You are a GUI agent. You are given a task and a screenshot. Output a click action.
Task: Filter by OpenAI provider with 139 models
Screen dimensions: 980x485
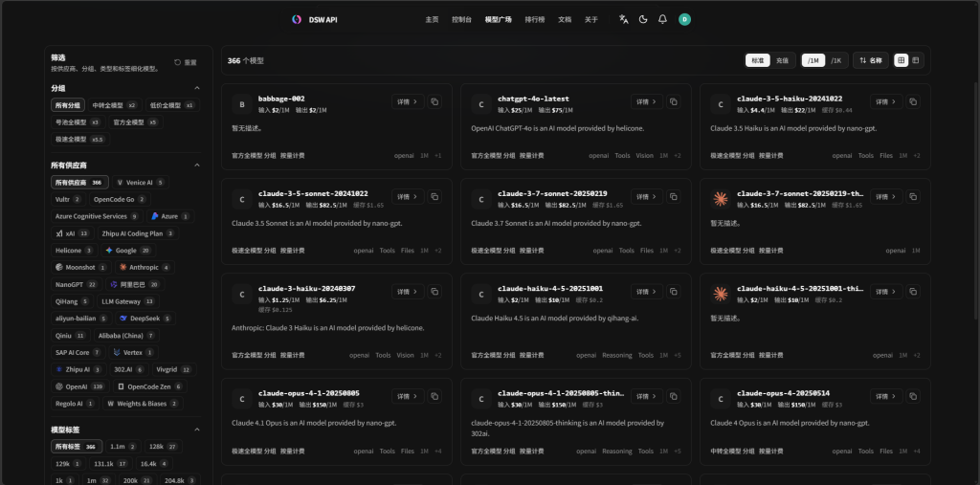[80, 386]
